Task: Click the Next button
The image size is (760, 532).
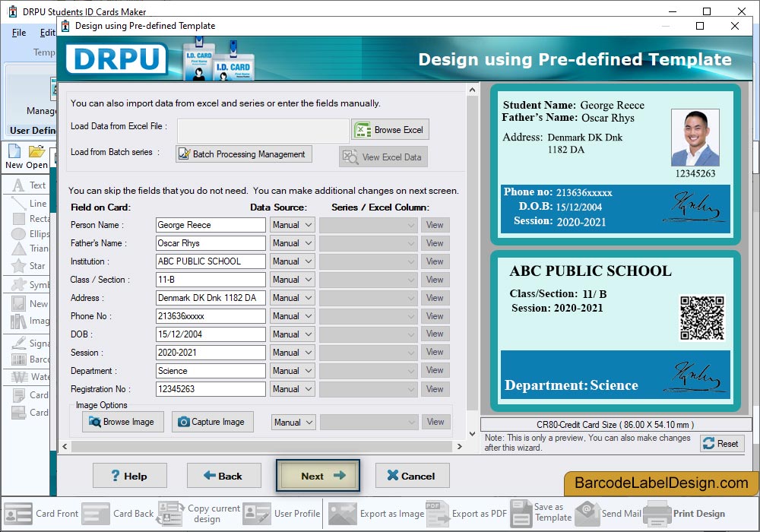Action: [x=318, y=476]
